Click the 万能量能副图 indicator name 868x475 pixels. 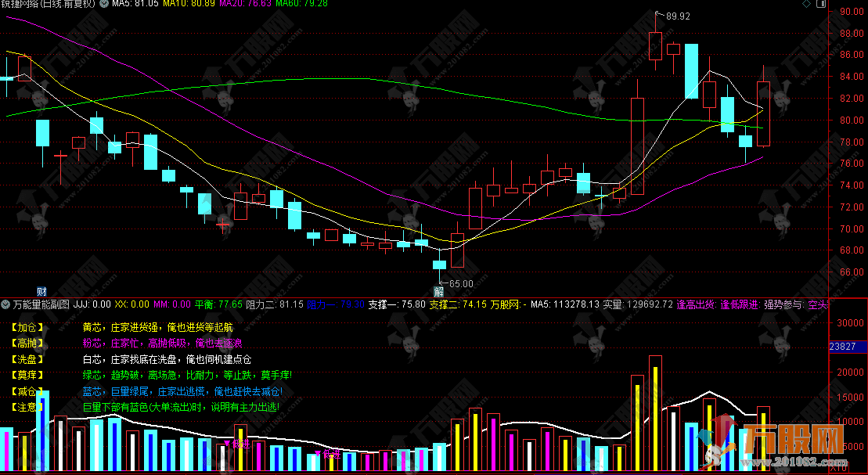tap(41, 304)
